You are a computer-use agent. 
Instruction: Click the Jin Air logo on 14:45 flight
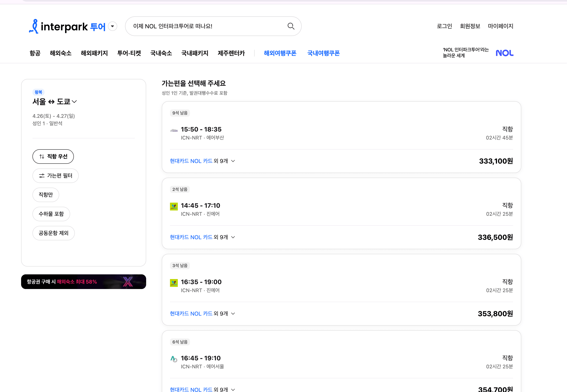click(x=174, y=206)
